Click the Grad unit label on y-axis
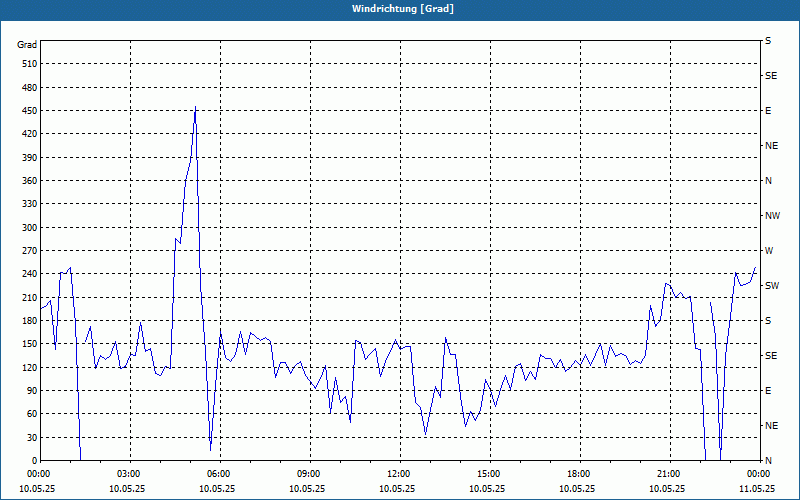This screenshot has height=500, width=800. 27,45
